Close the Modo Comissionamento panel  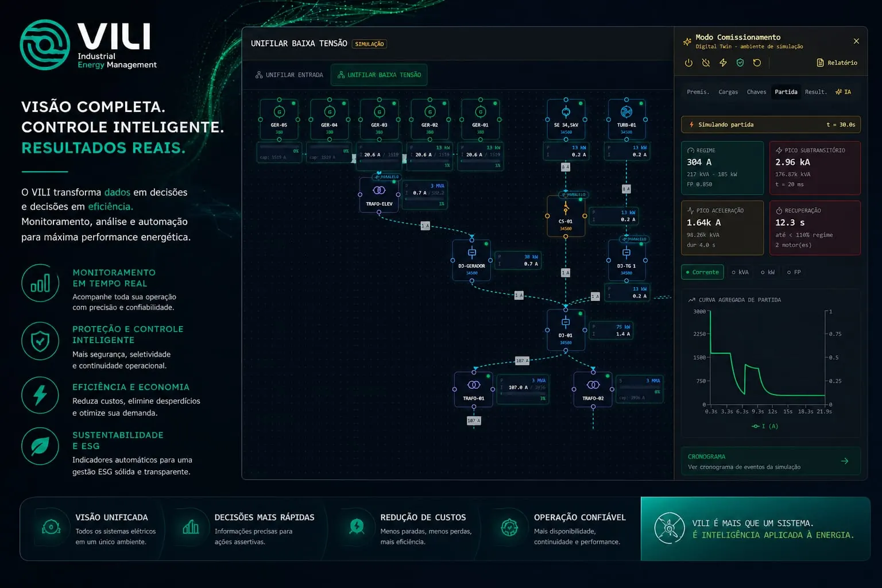click(x=856, y=41)
